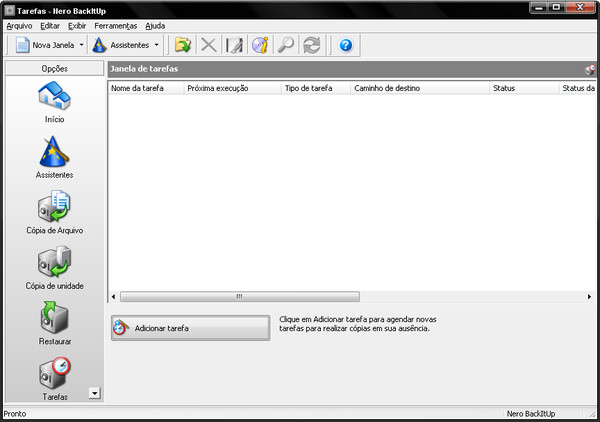Click the horizontal scrollbar thumb

[x=240, y=297]
